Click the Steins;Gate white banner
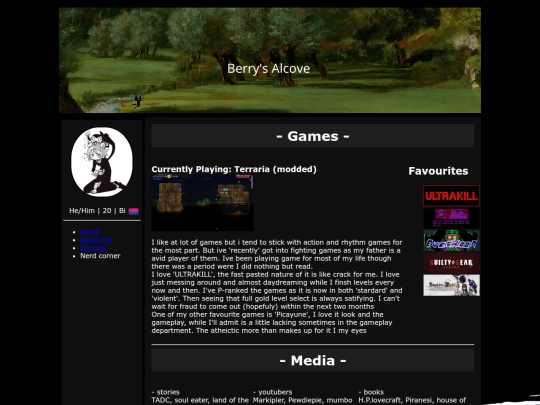 point(451,285)
